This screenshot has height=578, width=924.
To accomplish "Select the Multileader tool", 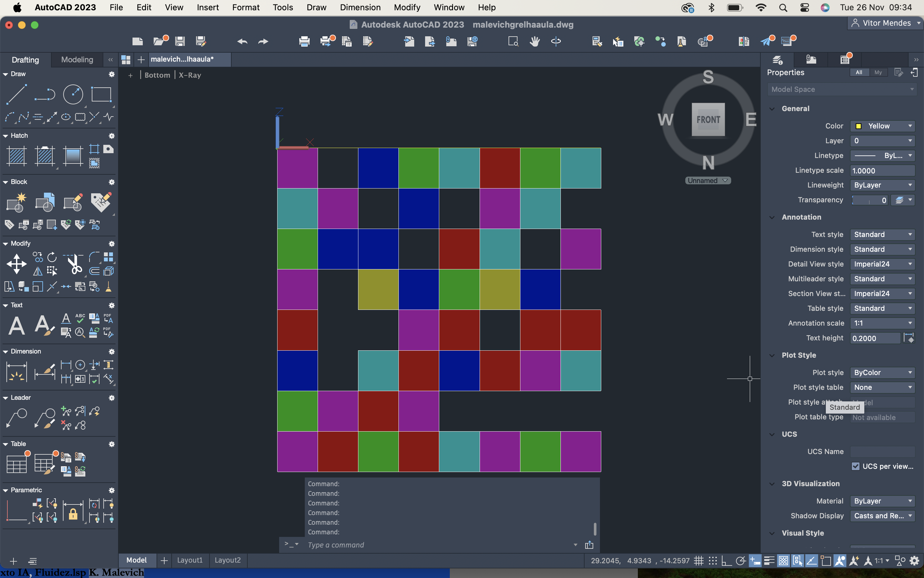I will click(16, 418).
